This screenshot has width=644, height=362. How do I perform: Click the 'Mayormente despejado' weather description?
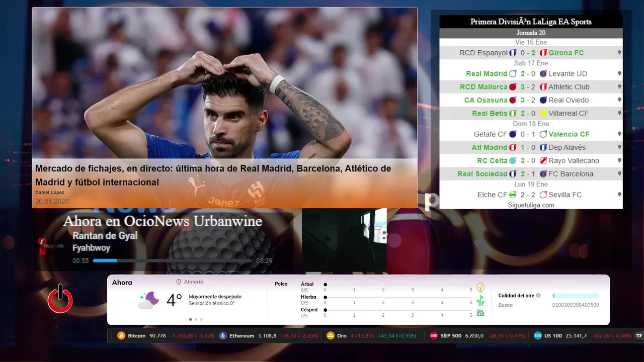(x=215, y=297)
